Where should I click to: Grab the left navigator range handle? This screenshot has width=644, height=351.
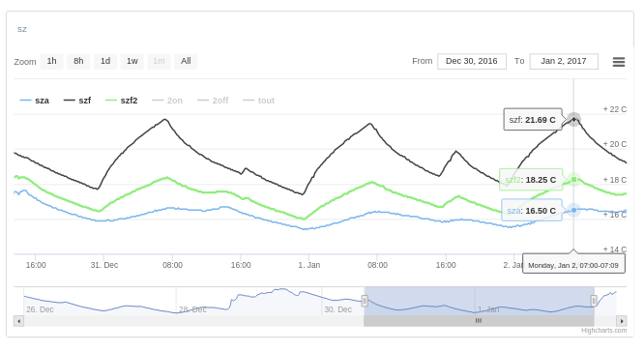click(x=365, y=301)
